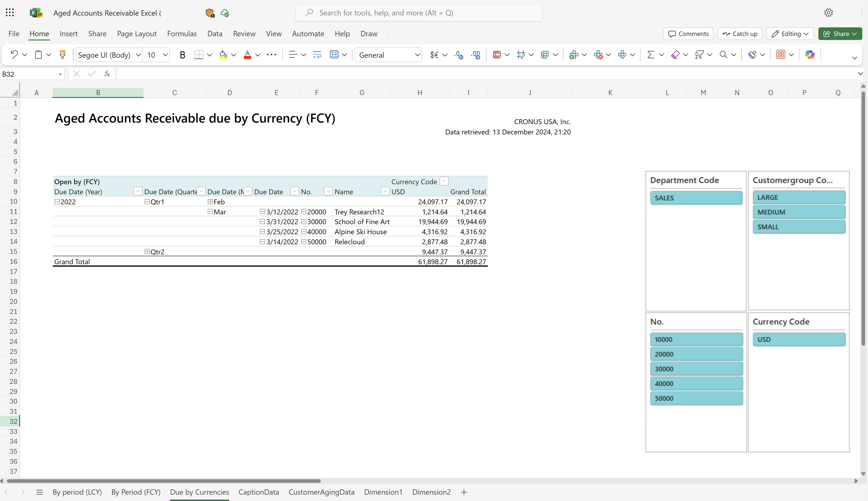Collapse the Qtr2 quarter row

(147, 251)
